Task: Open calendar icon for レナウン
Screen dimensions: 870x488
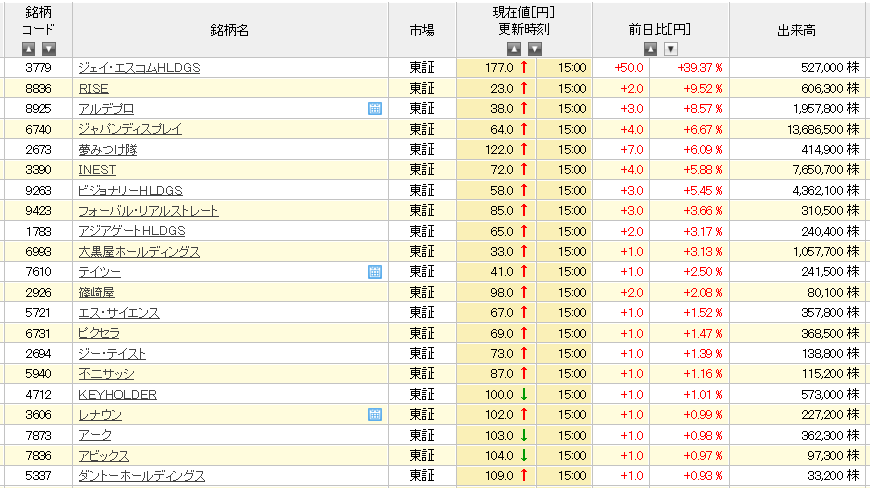Action: pos(375,415)
